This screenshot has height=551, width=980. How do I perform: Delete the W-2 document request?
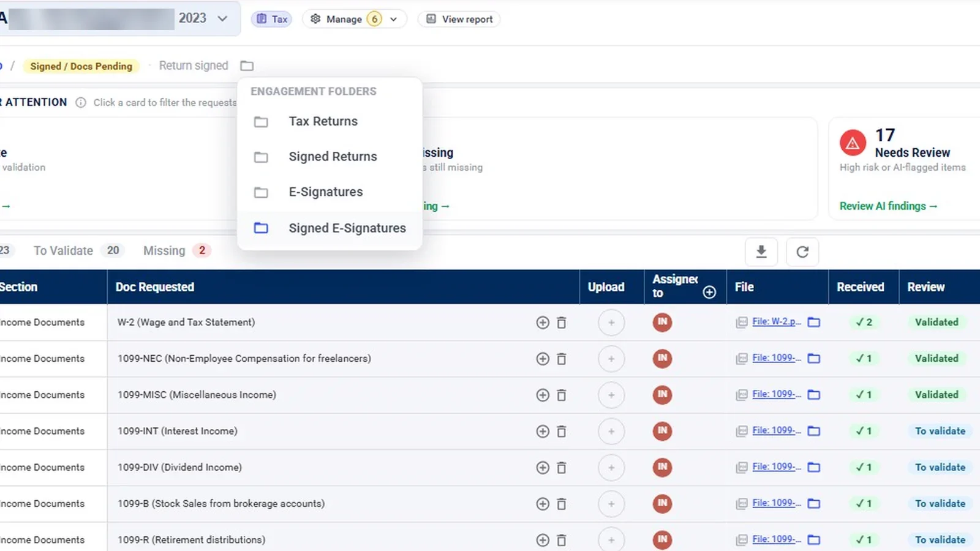coord(561,323)
